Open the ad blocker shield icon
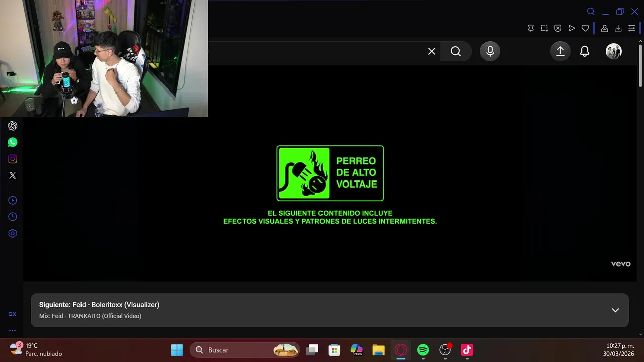The height and width of the screenshot is (362, 644). tap(558, 28)
